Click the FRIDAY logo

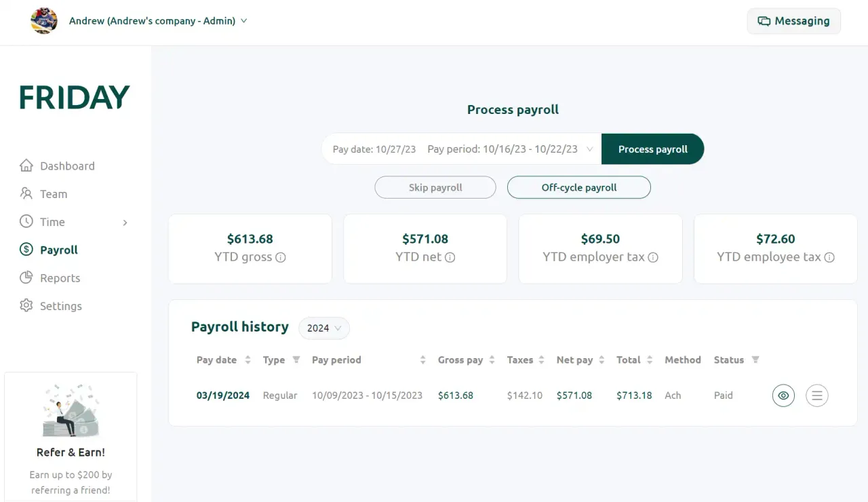tap(75, 98)
